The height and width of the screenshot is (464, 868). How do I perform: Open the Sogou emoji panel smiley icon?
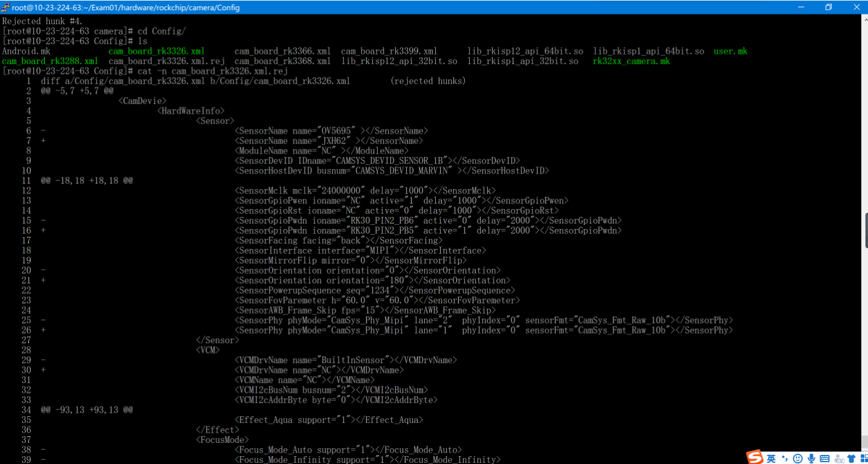pyautogui.click(x=797, y=458)
